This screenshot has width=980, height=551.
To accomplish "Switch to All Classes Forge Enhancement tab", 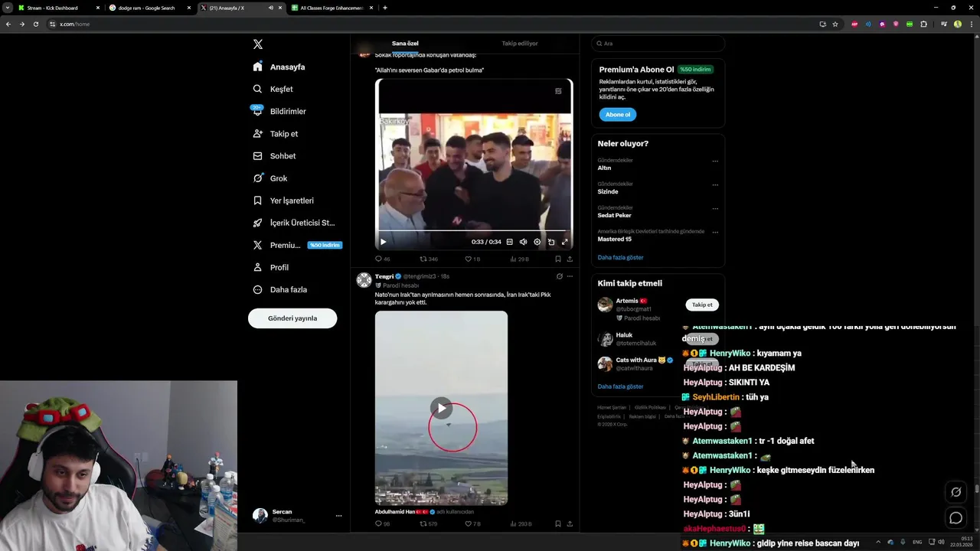I will (331, 8).
